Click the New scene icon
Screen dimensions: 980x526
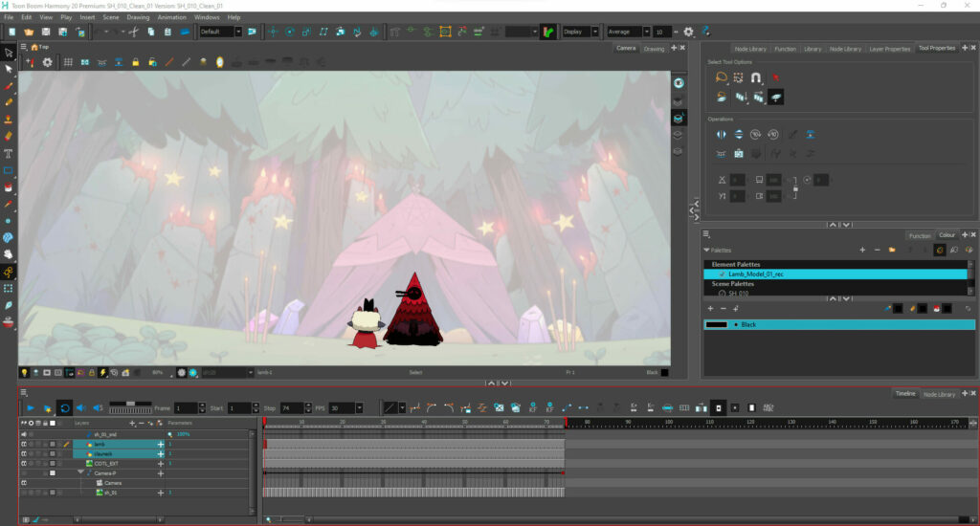11,32
